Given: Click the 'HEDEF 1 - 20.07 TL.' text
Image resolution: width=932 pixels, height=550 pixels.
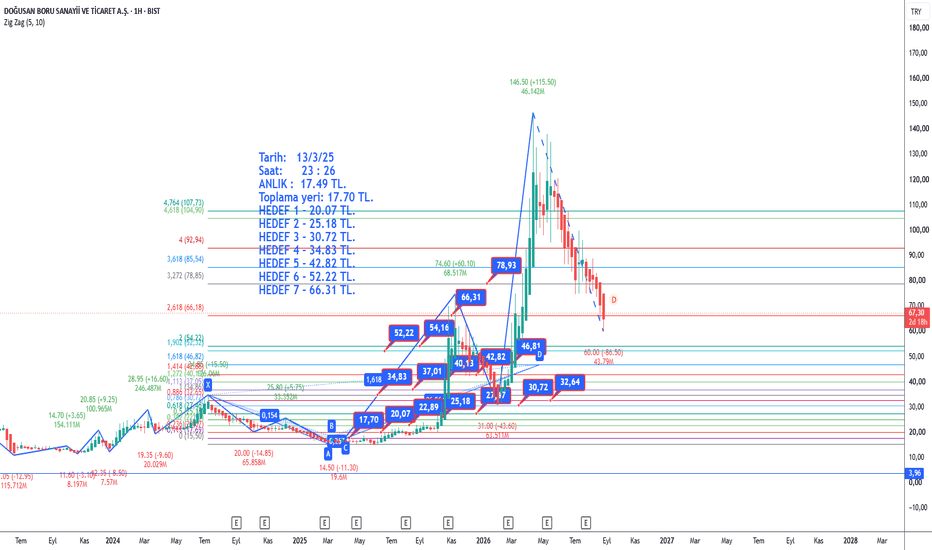Looking at the screenshot, I should [307, 210].
